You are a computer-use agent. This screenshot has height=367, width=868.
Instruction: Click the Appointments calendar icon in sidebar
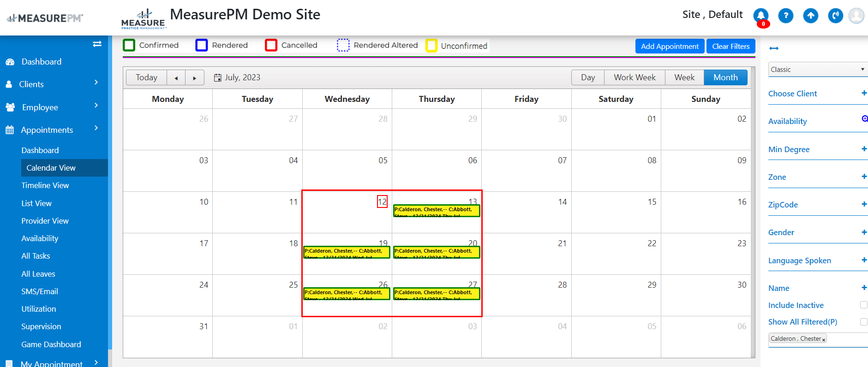pos(10,130)
